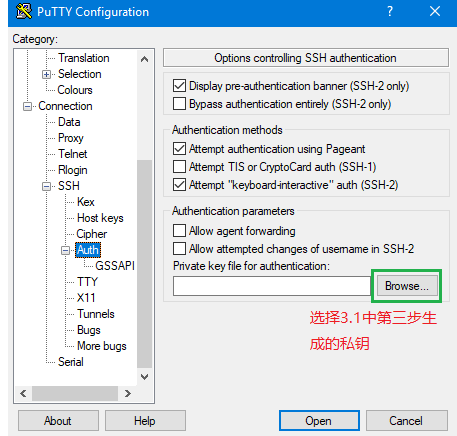The height and width of the screenshot is (436, 457).
Task: Click the horizontal scroll left arrow
Action: tap(23, 393)
